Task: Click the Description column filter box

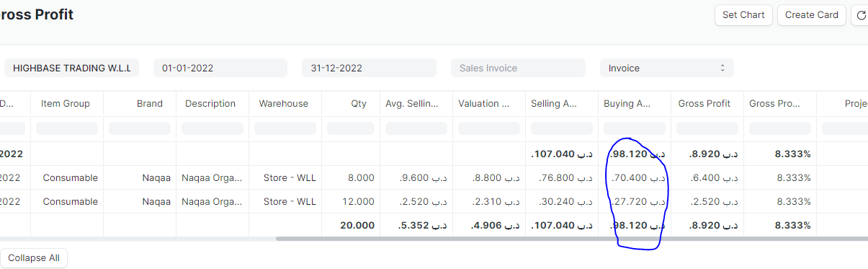Action: tap(212, 128)
